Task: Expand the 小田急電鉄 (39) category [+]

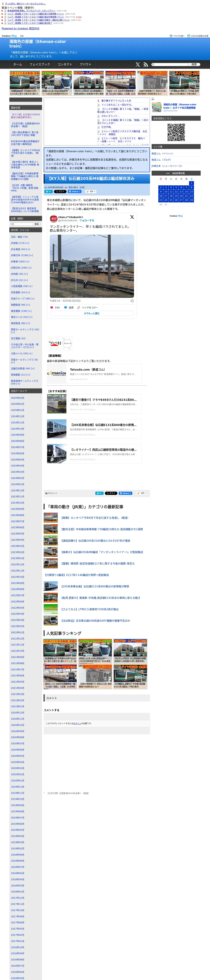Action: pyautogui.click(x=30, y=286)
